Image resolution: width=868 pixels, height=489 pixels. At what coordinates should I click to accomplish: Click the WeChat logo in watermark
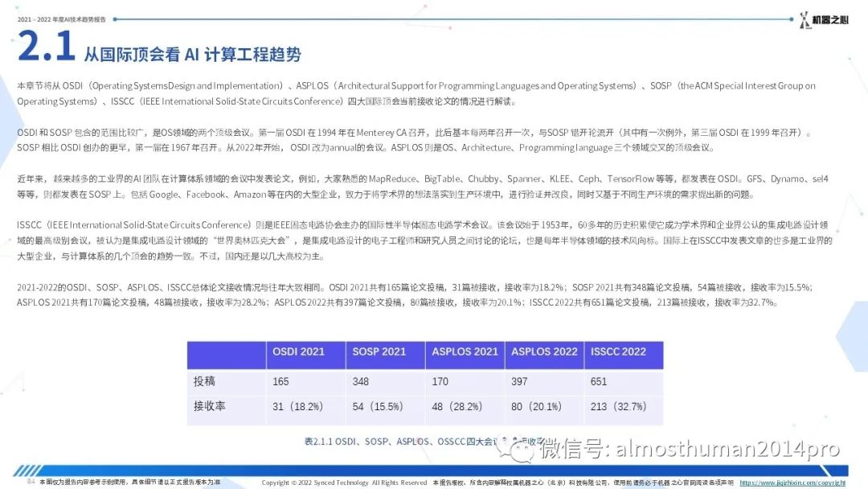[x=516, y=447]
